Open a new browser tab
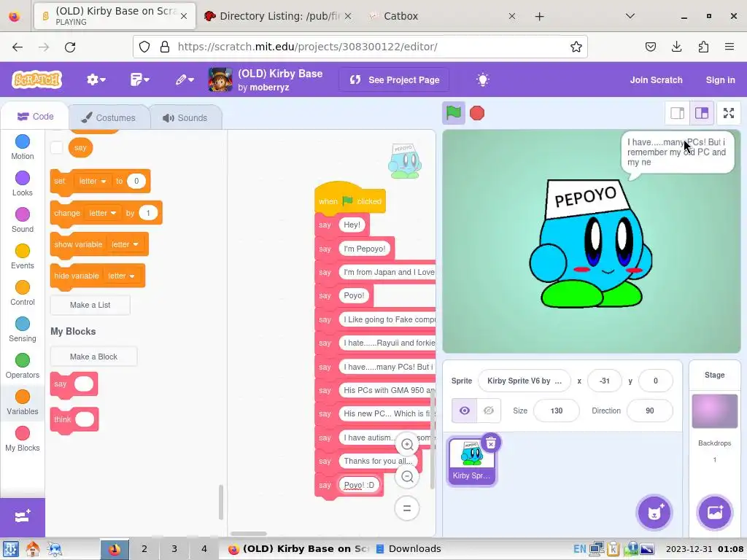This screenshot has width=747, height=560. tap(539, 16)
